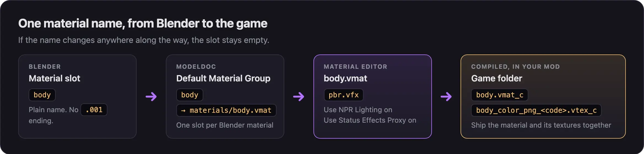Click the "body.vmat" heading
The width and height of the screenshot is (644, 154).
click(x=345, y=78)
